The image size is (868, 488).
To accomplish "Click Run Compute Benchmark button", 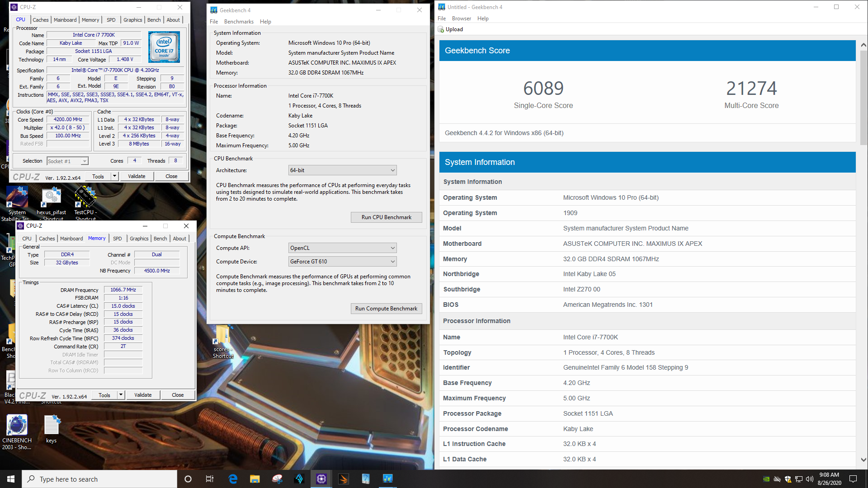I will pyautogui.click(x=387, y=309).
